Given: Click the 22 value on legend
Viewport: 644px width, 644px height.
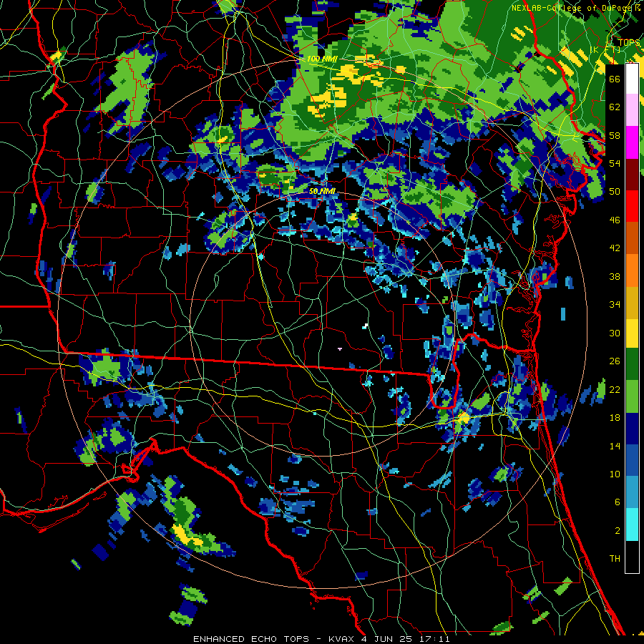Looking at the screenshot, I should point(615,390).
